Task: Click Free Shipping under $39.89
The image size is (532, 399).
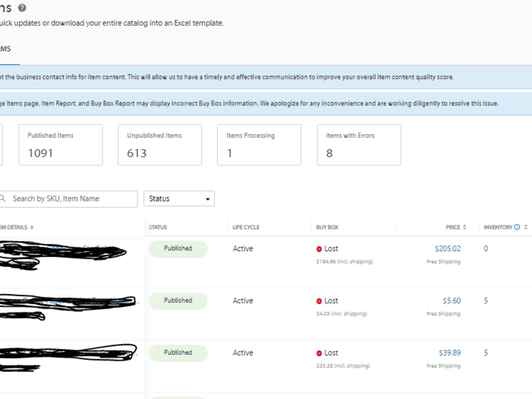Action: point(444,366)
